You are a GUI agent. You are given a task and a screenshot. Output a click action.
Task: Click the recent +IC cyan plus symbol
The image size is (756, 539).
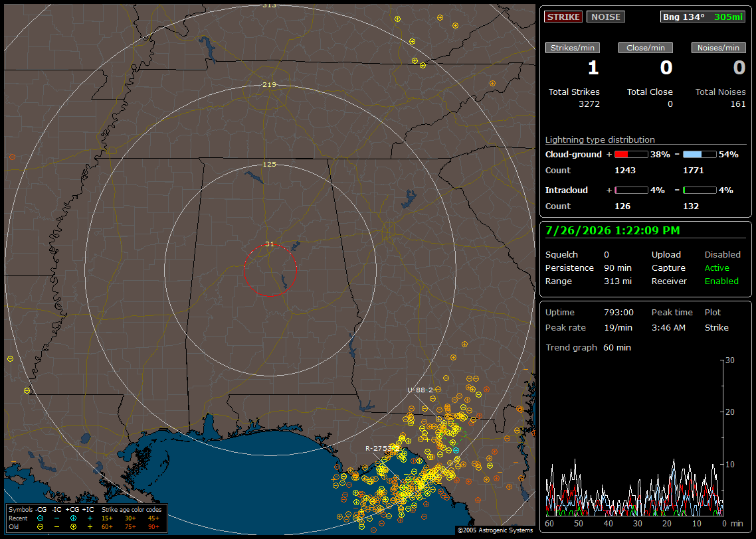coord(90,518)
